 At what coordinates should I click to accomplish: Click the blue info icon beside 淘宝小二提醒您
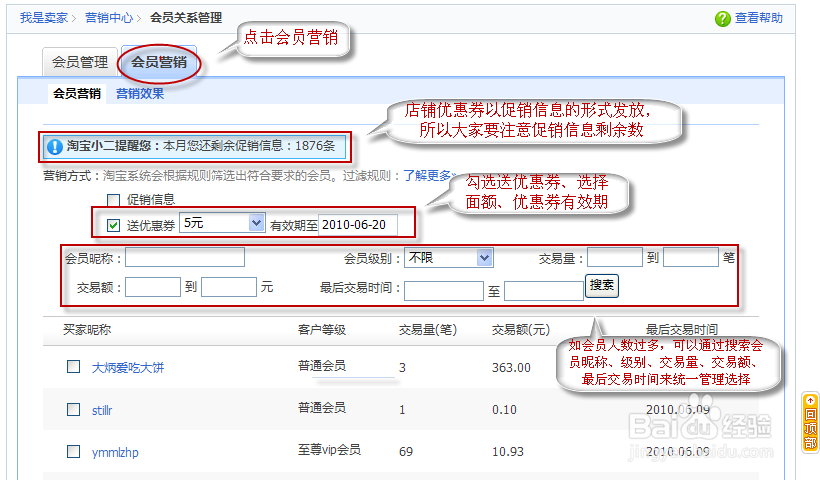(54, 147)
